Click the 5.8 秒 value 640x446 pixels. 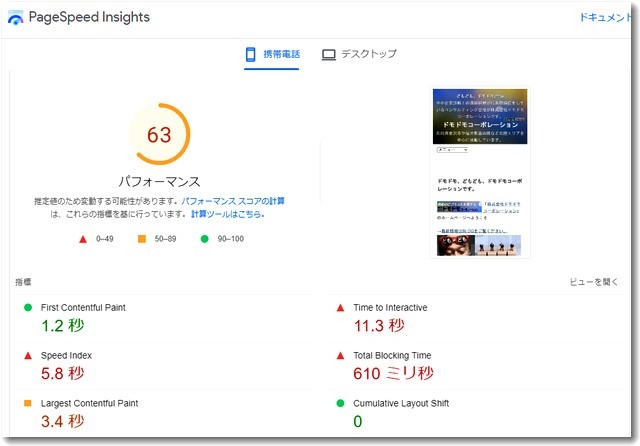click(x=63, y=373)
